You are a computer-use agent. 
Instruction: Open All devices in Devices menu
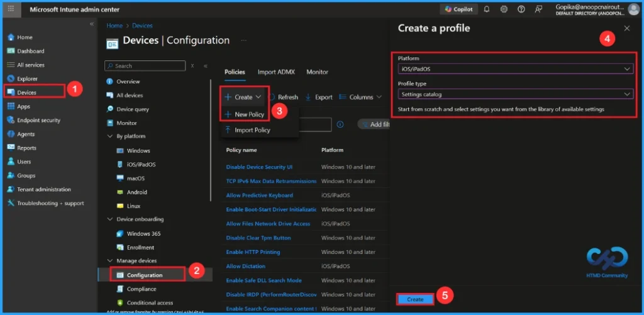tap(130, 95)
